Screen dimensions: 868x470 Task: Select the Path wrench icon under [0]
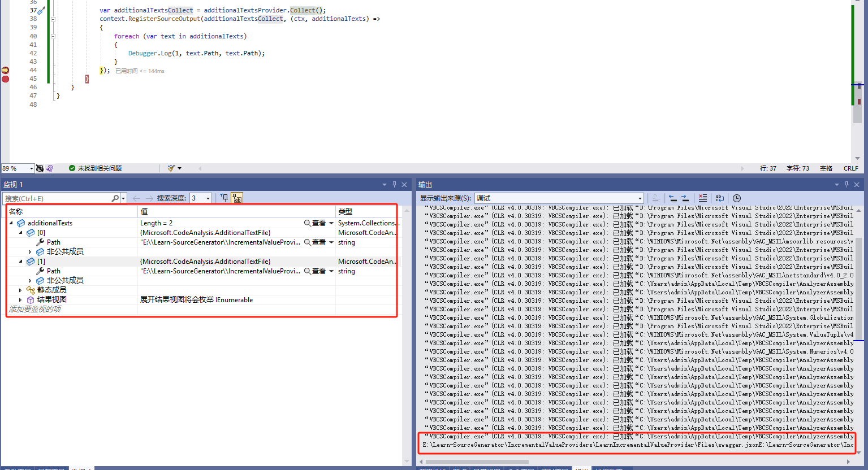coord(40,242)
